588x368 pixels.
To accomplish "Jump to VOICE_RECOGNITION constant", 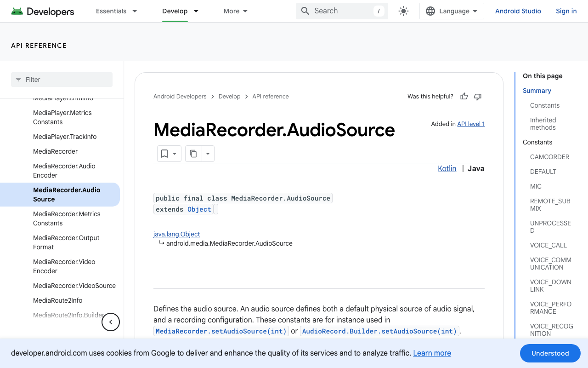I will tap(552, 330).
